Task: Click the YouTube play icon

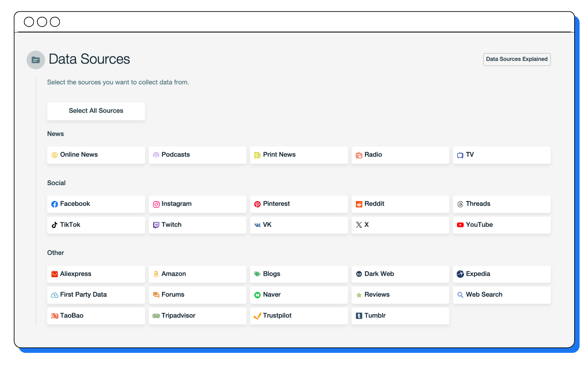Action: point(460,225)
